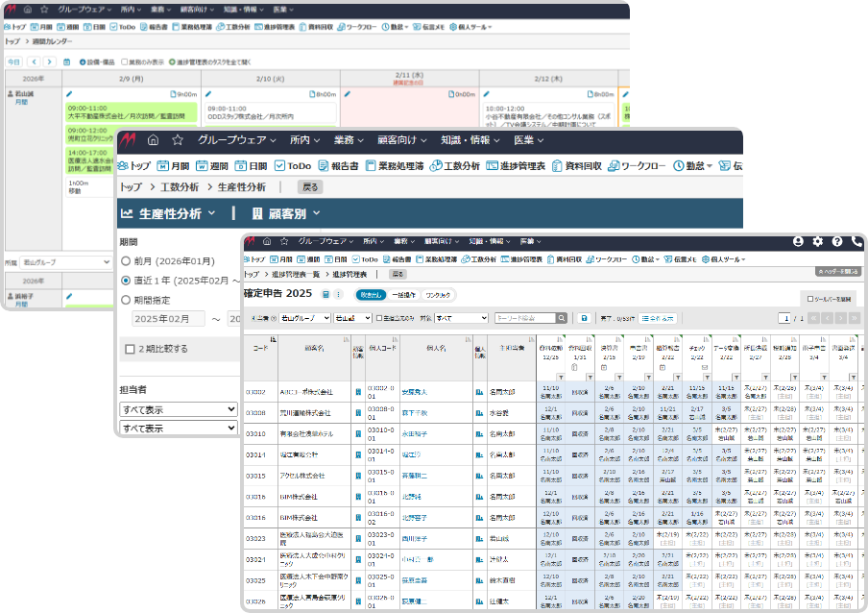Click the star favorite icon in 生産性分析 window

point(178,140)
